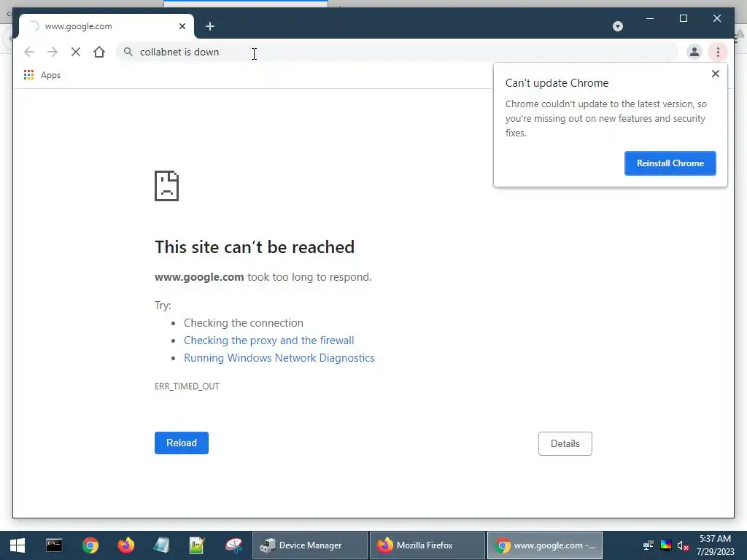Go to the home page
The height and width of the screenshot is (560, 747).
(99, 52)
